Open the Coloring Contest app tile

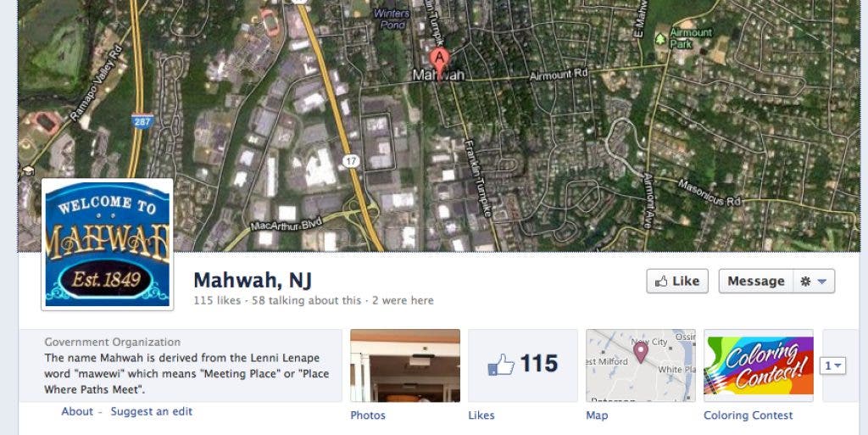(759, 365)
